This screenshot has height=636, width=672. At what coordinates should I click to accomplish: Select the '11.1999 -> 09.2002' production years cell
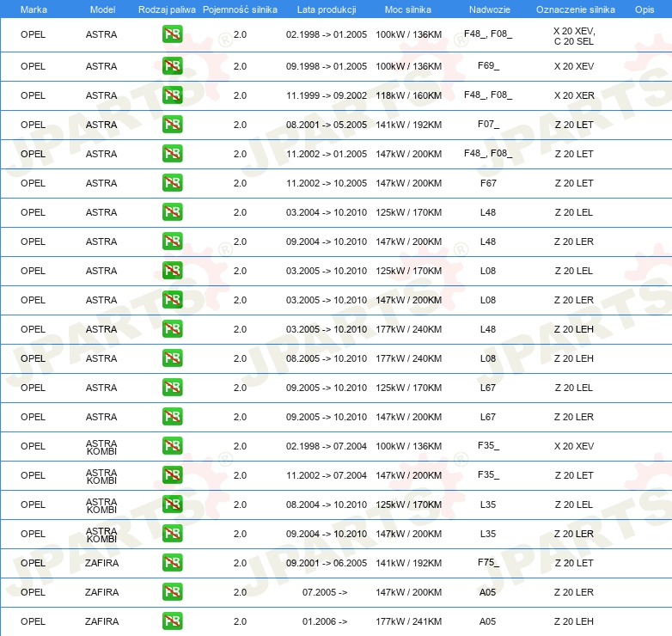tap(327, 95)
